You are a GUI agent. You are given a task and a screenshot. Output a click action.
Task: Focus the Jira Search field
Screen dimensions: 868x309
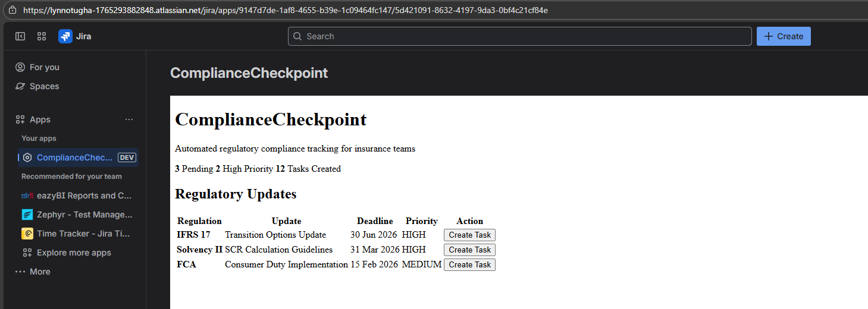click(519, 36)
